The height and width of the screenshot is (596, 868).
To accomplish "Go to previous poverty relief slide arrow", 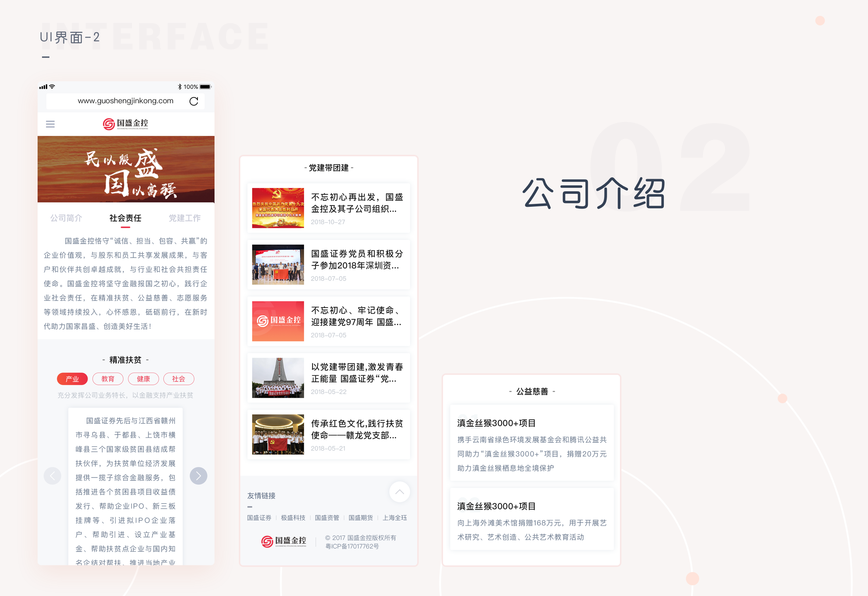I will (52, 476).
